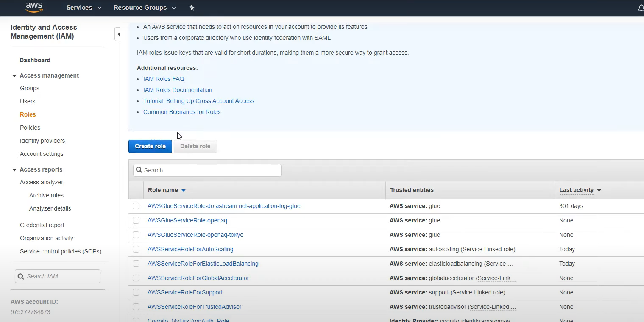
Task: Tick the AWSServiceRoleForSupport checkbox
Action: (x=136, y=292)
